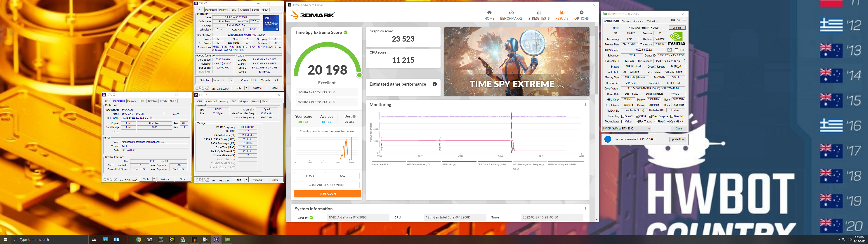Go to 3DMark STRESS TESTS

tap(539, 15)
